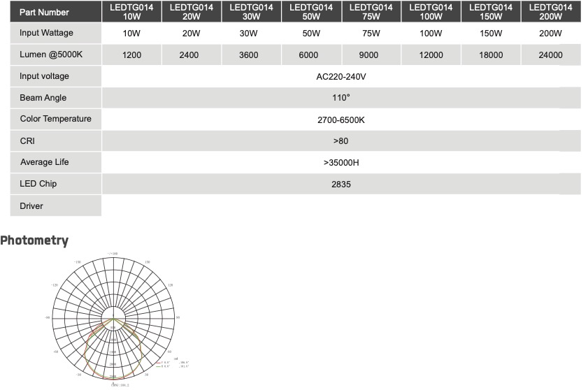Click the 12000 lumen value
The width and height of the screenshot is (588, 390).
coord(431,55)
